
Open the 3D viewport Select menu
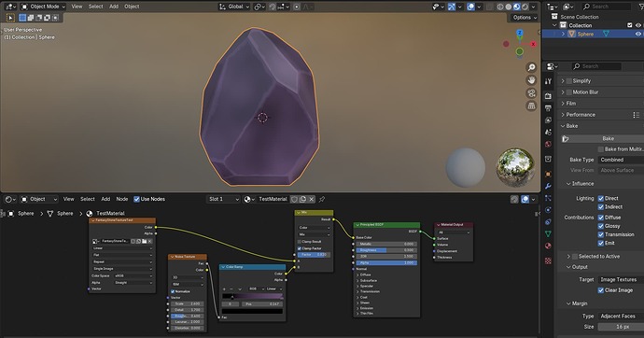point(96,7)
